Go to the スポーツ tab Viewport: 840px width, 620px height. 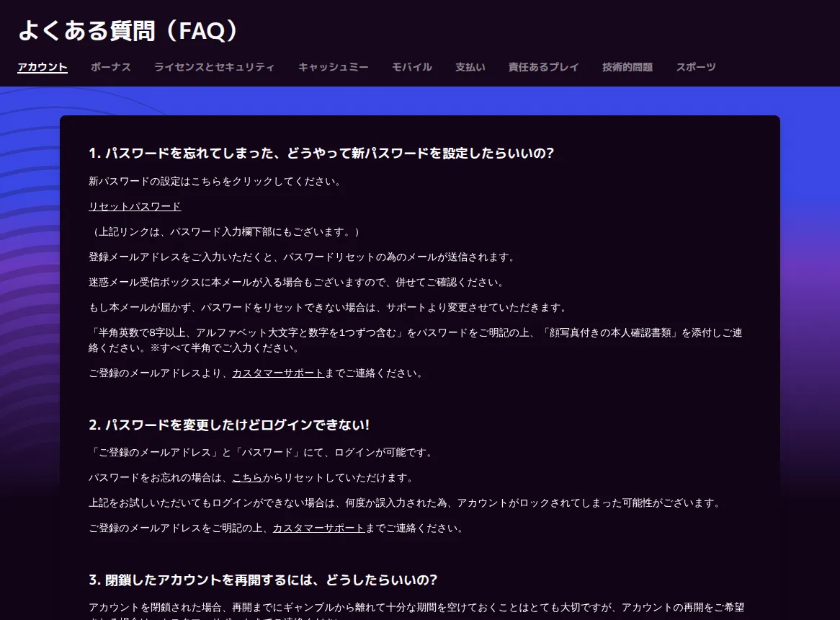tap(696, 67)
